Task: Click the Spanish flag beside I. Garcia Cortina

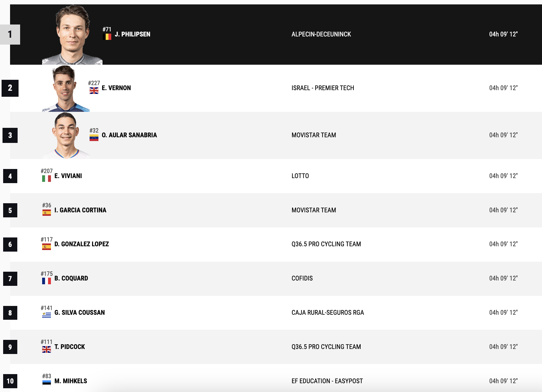Action: (47, 213)
